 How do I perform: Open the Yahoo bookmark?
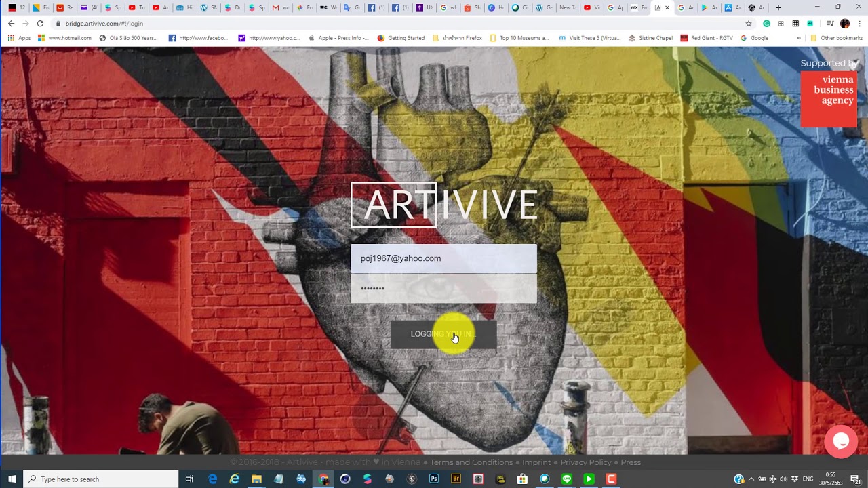point(269,38)
